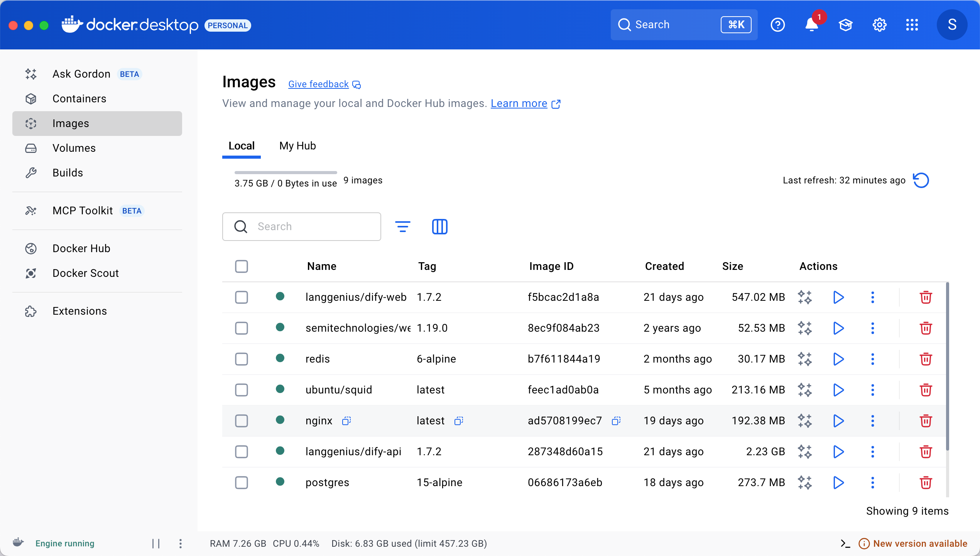The image size is (980, 556).
Task: Run the langgenius/dify-api image
Action: point(838,452)
